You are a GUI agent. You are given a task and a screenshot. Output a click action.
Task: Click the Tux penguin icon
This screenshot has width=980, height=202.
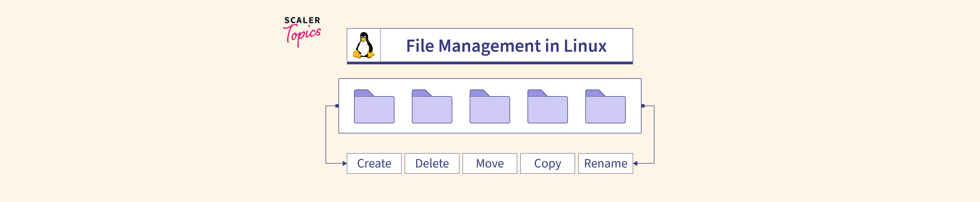(364, 45)
